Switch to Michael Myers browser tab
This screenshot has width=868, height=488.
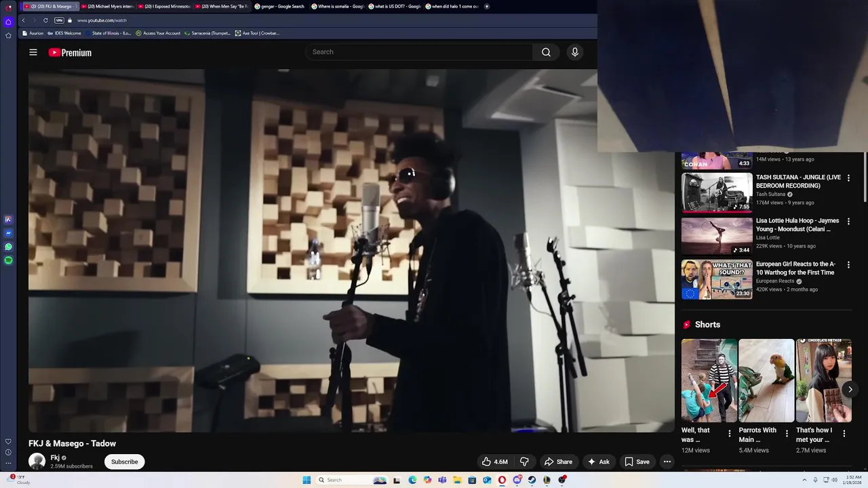tap(108, 6)
